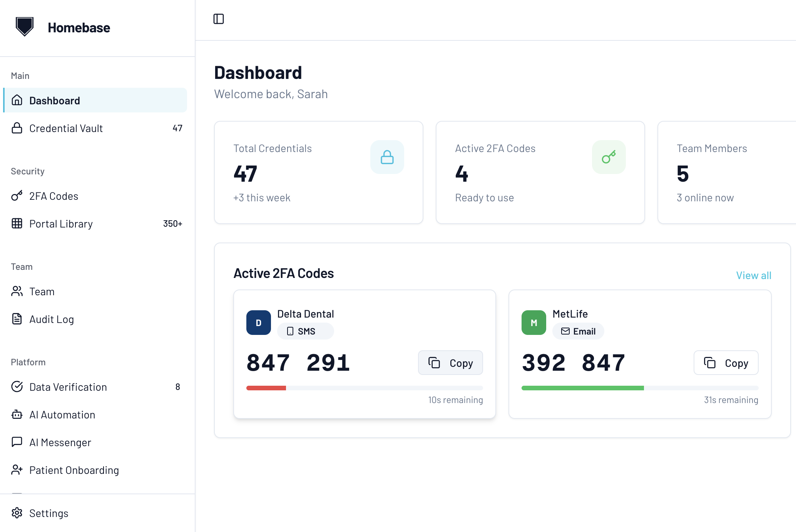The height and width of the screenshot is (532, 796).
Task: Click the red Delta Dental countdown bar
Action: pos(266,388)
